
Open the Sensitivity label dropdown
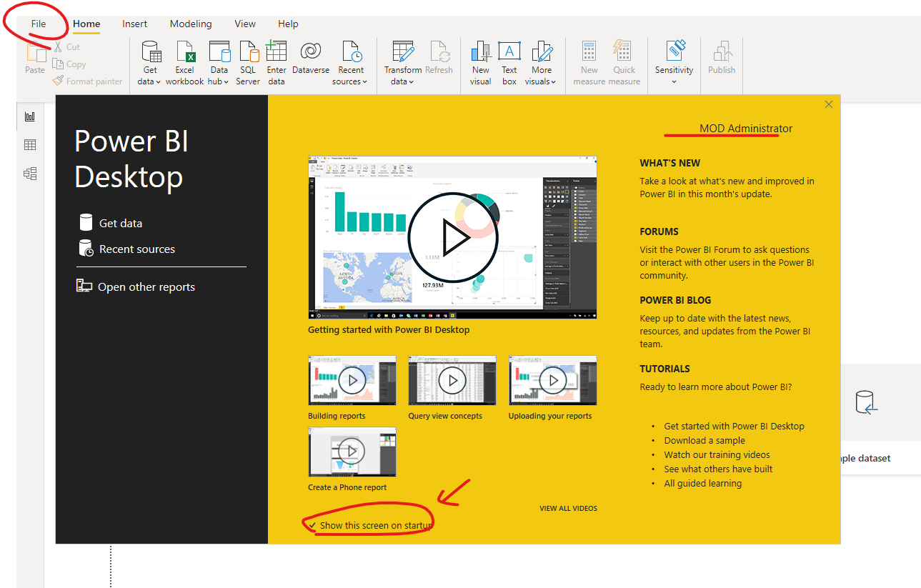[x=674, y=63]
